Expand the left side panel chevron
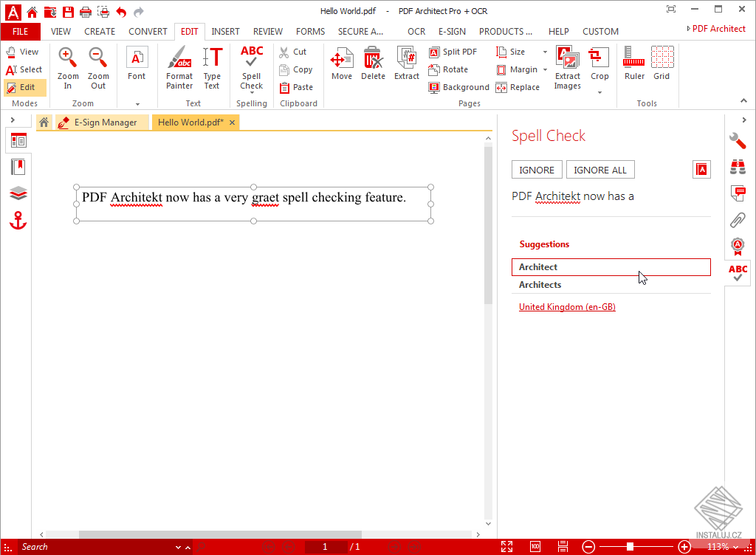This screenshot has width=756, height=555. [x=13, y=120]
